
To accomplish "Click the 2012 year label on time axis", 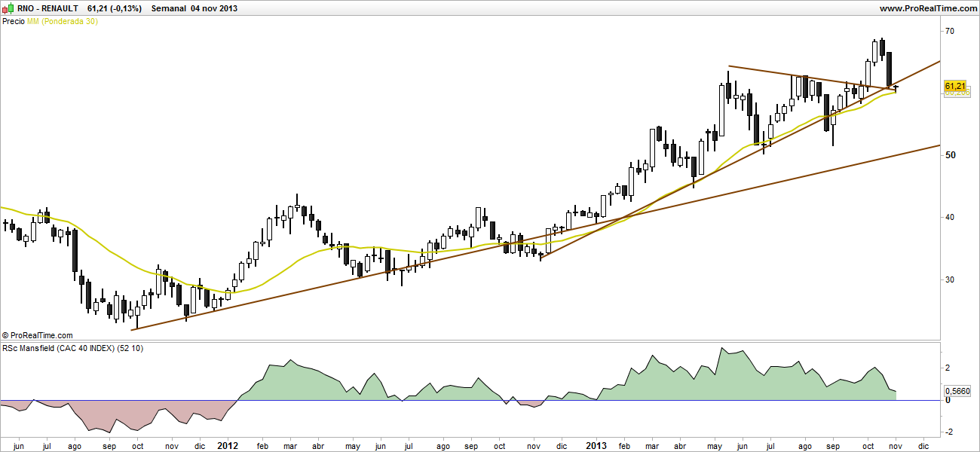I will (x=227, y=445).
